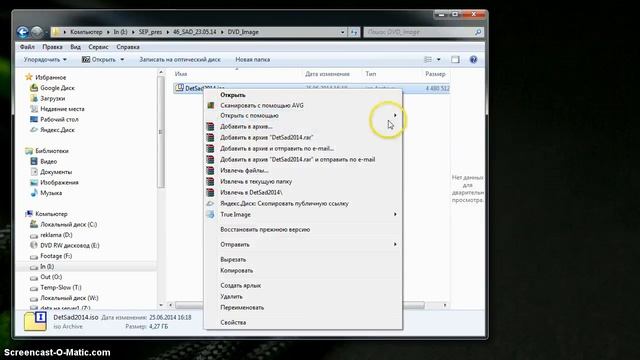Screen dimensions: 640x360
Task: Open Локальный диск (C:)
Action: (x=69, y=224)
